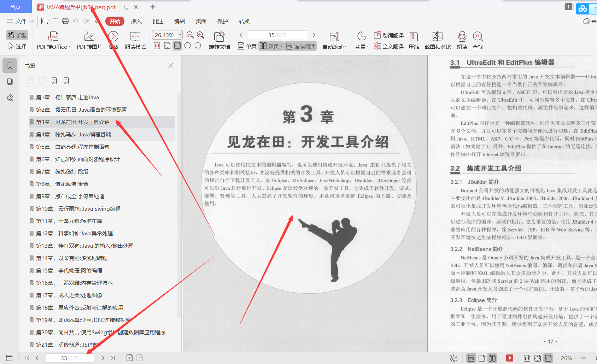The height and width of the screenshot is (364, 597).
Task: Click the undo arrow icon
Action: click(75, 21)
